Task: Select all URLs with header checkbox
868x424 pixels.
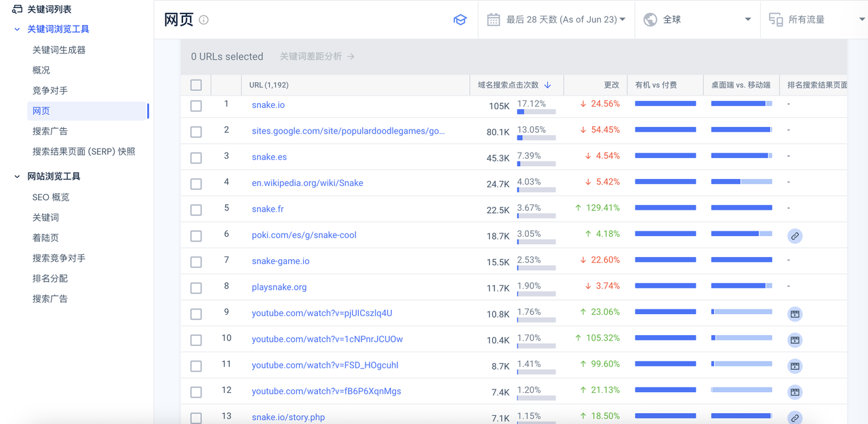Action: tap(196, 85)
